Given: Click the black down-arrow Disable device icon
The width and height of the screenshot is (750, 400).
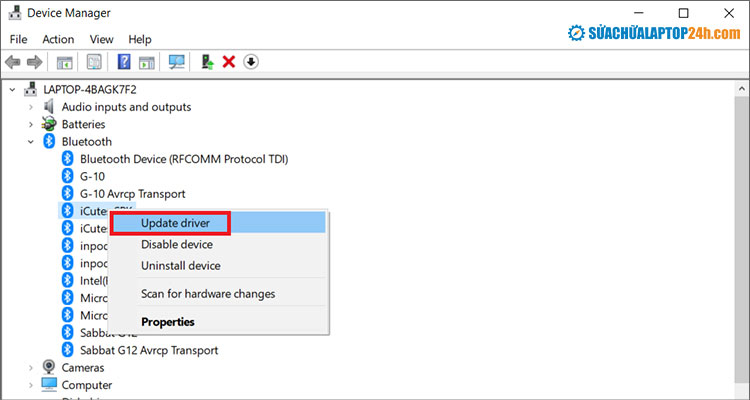Looking at the screenshot, I should click(251, 62).
